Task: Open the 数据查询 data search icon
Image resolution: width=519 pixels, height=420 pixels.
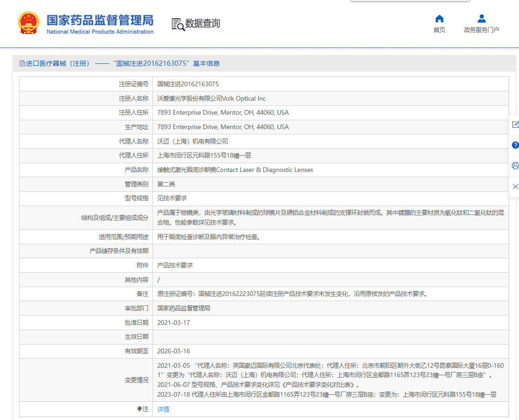Action: pos(178,24)
